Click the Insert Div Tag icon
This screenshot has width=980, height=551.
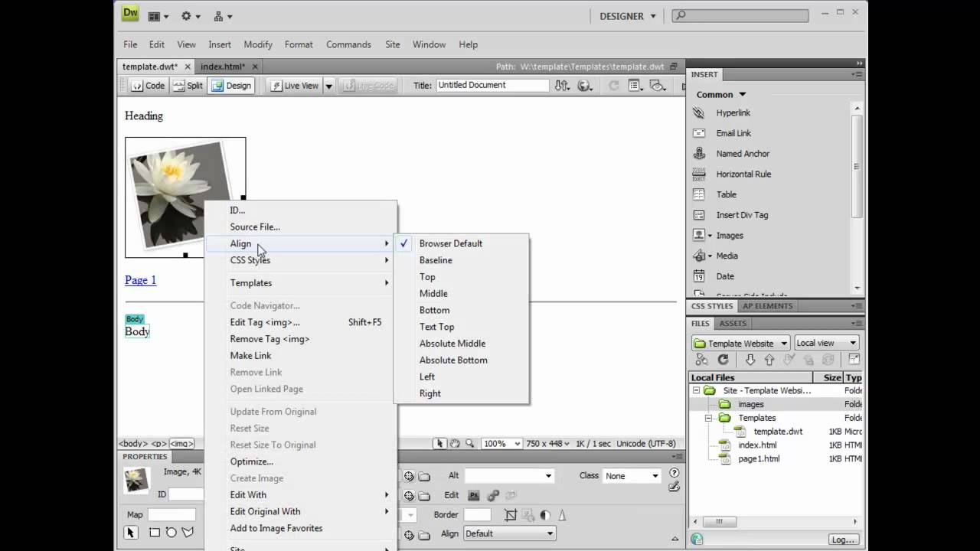pos(698,215)
